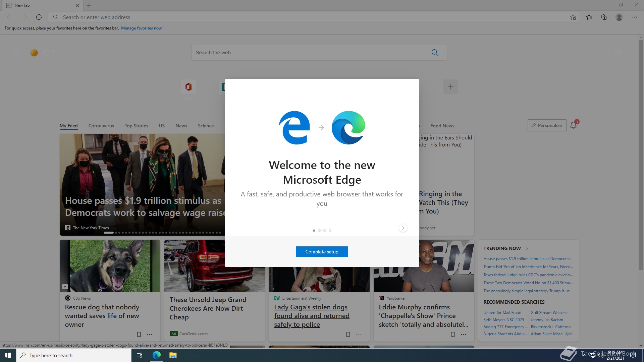
Task: Open Settings and more ellipsis menu
Action: [x=635, y=17]
